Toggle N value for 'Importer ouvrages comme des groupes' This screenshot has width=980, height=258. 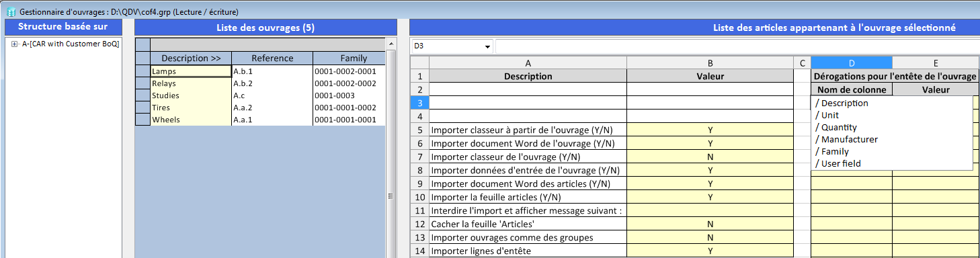coord(710,237)
